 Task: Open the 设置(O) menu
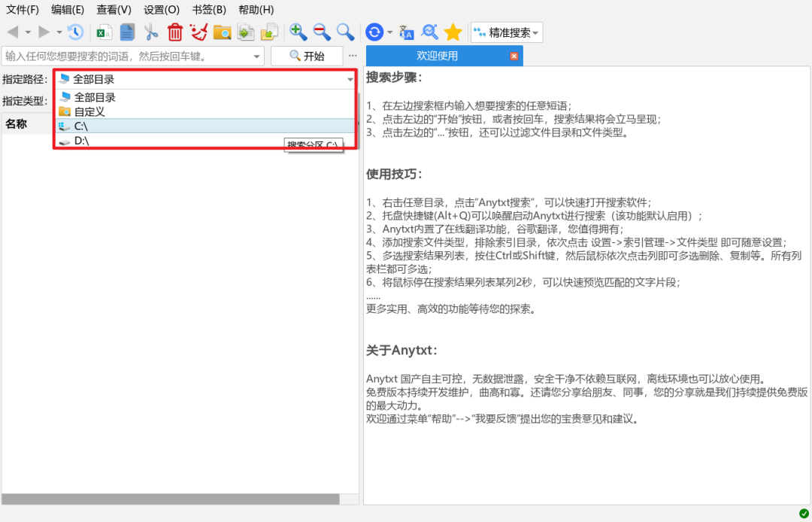[x=162, y=9]
